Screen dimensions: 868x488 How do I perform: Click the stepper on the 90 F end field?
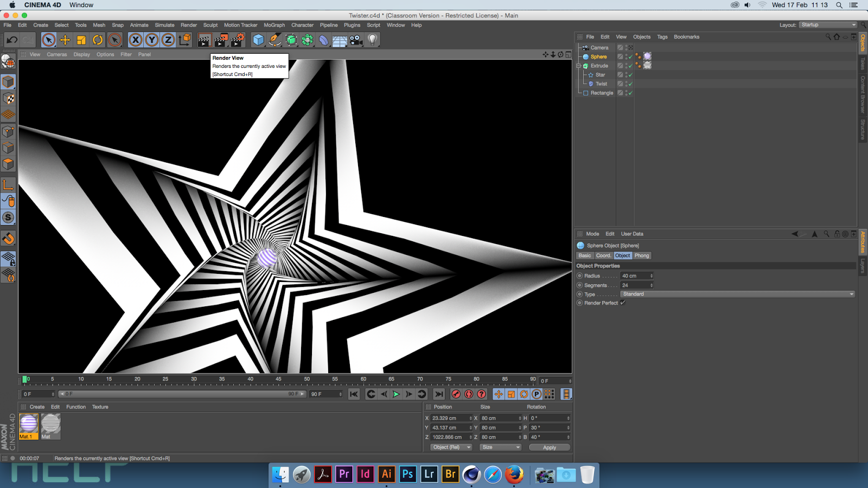[x=341, y=394]
